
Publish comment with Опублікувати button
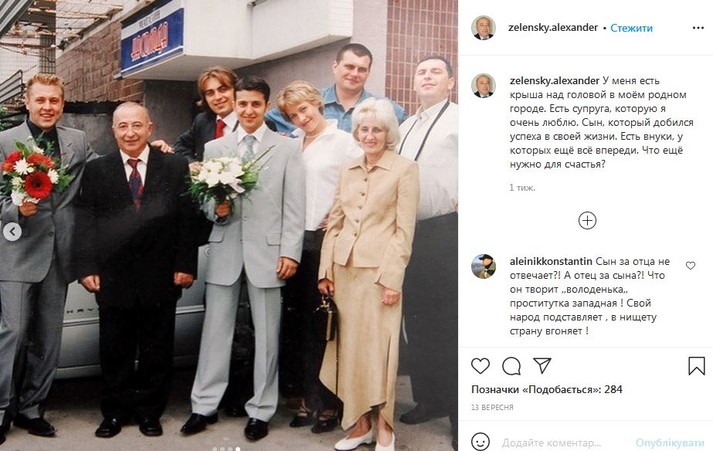(669, 442)
